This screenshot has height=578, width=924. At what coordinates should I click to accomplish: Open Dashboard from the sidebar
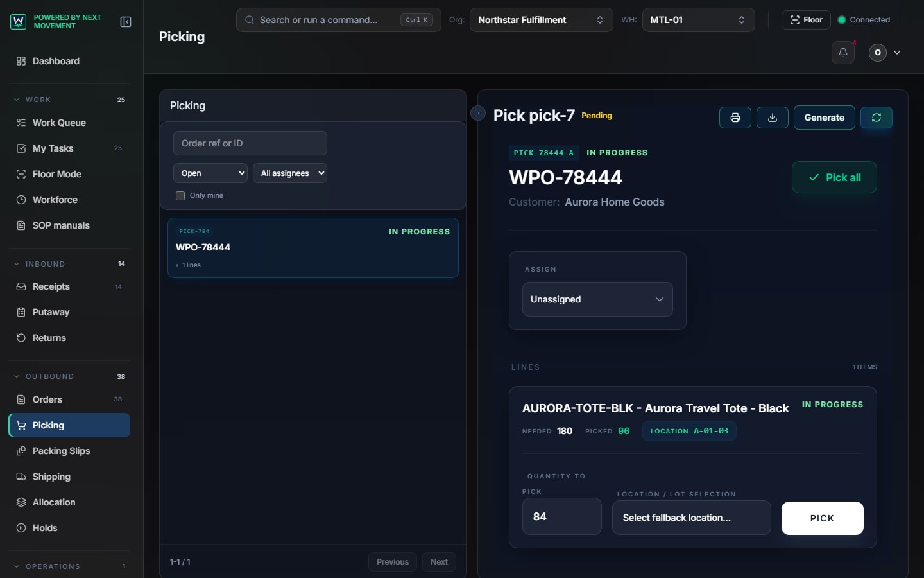69,61
